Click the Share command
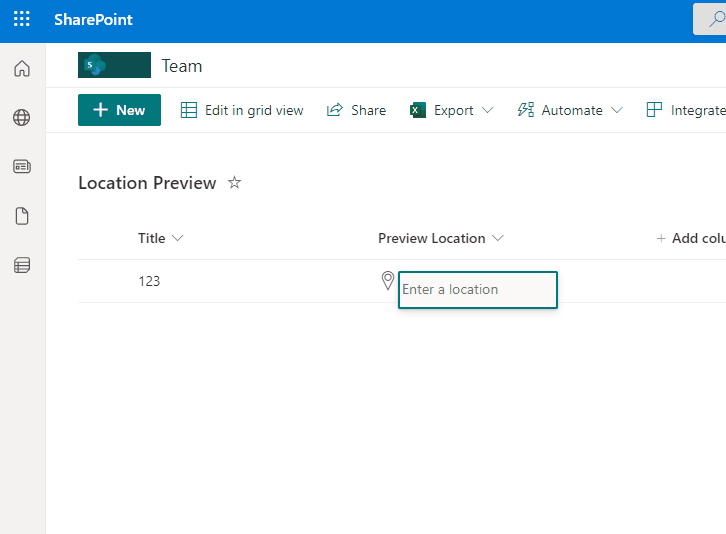 (356, 110)
